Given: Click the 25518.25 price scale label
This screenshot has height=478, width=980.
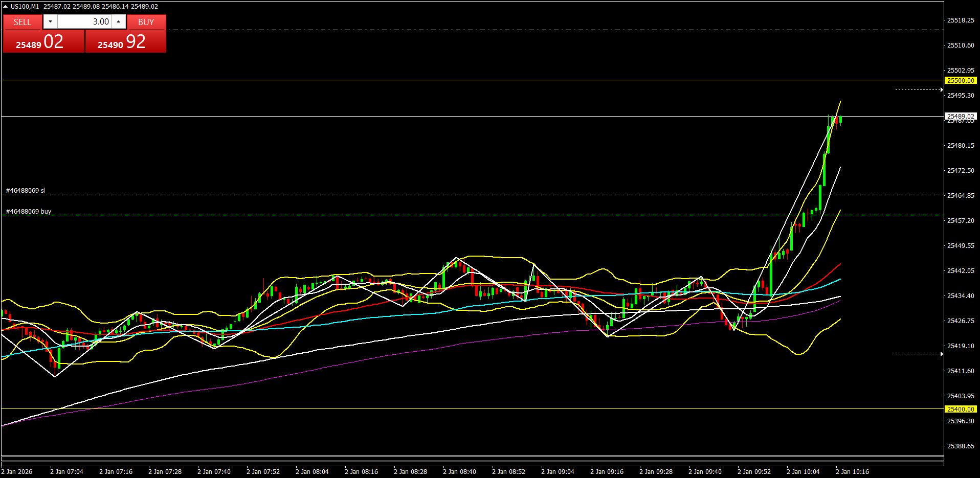Looking at the screenshot, I should (961, 20).
